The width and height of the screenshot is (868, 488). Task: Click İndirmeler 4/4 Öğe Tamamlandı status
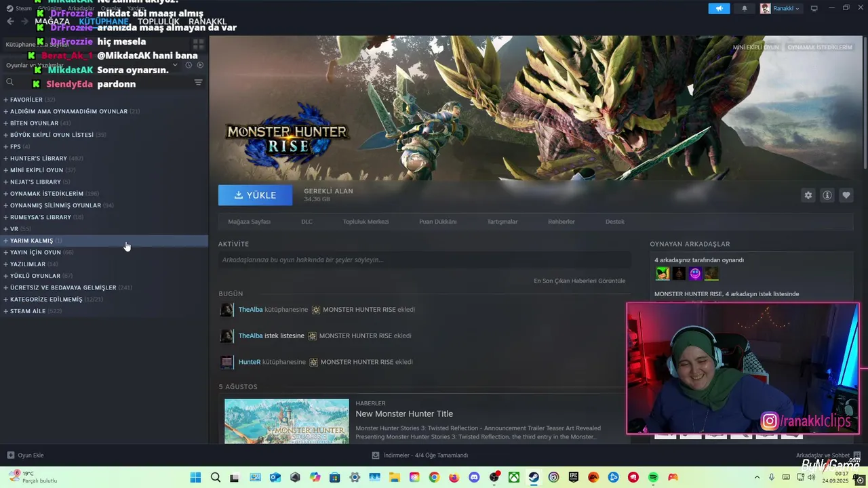coord(426,455)
